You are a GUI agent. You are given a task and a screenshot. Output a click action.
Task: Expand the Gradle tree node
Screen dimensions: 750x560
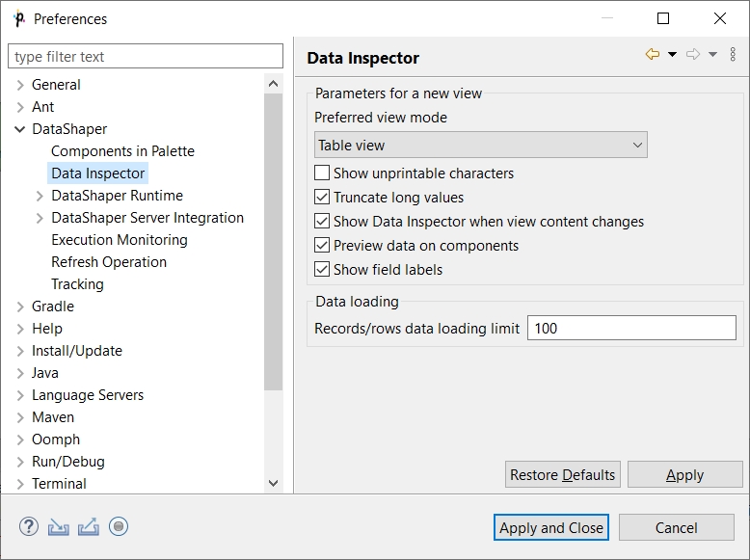click(20, 307)
